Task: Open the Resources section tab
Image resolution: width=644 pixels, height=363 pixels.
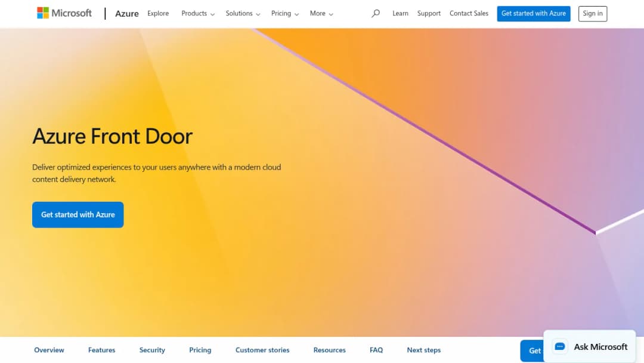Action: (329, 350)
